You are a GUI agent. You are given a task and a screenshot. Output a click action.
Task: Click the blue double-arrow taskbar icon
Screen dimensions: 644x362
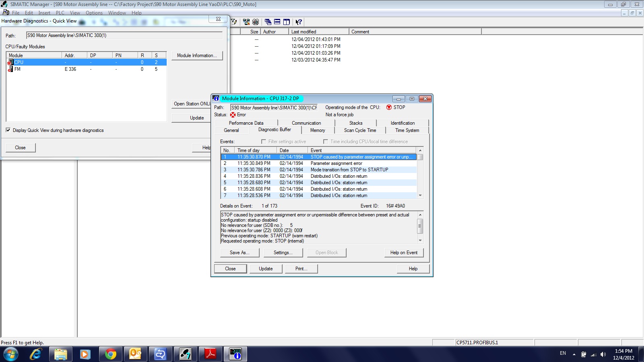click(161, 354)
